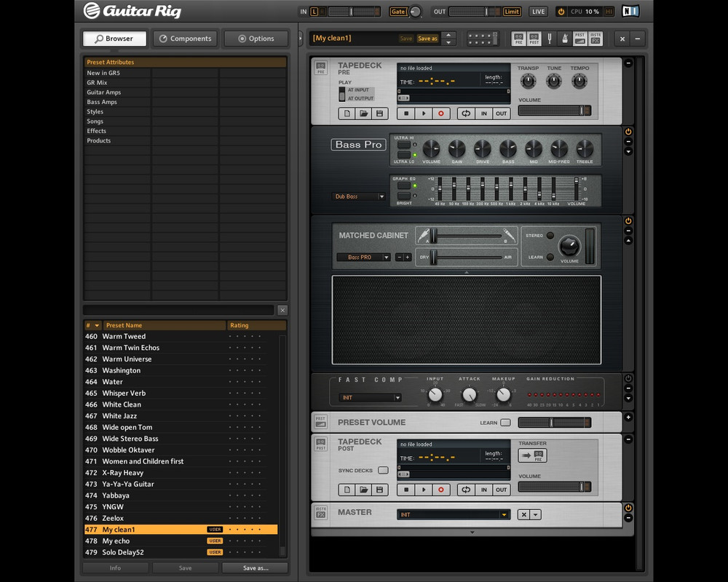Click the Info button
This screenshot has height=582, width=728.
pos(115,568)
